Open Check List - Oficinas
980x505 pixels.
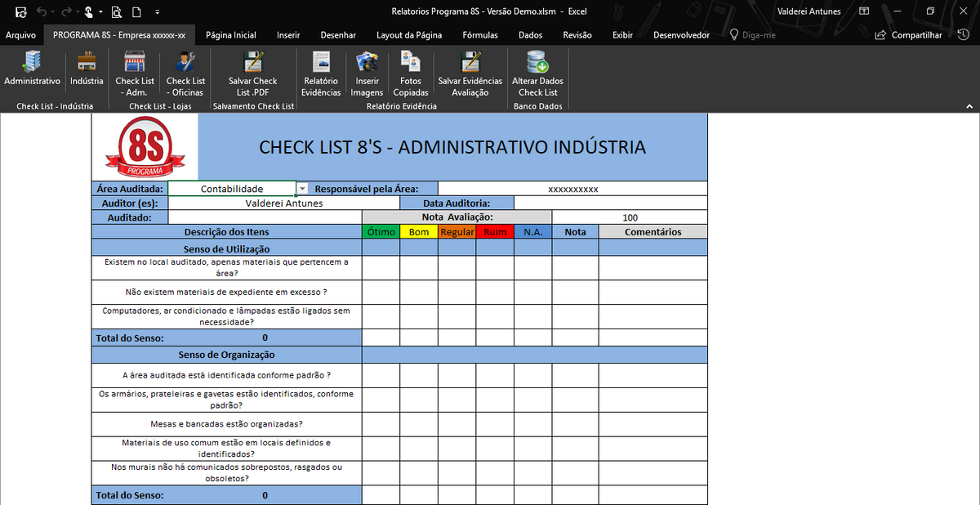coord(185,74)
